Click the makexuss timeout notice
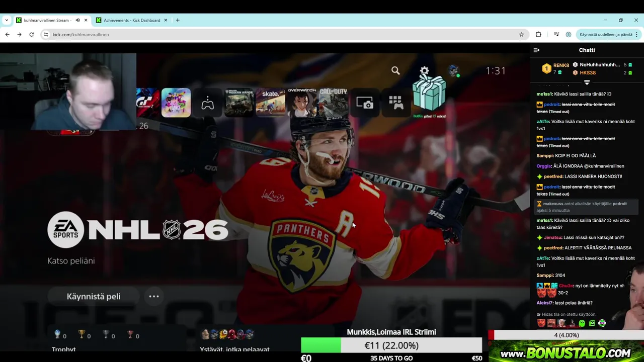The image size is (644, 362). point(586,207)
